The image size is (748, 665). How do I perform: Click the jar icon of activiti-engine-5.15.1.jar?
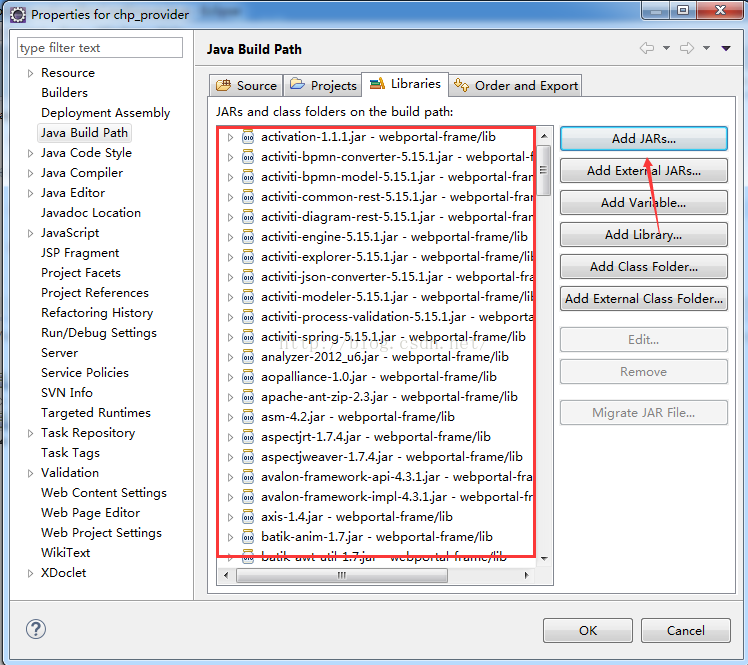(248, 237)
